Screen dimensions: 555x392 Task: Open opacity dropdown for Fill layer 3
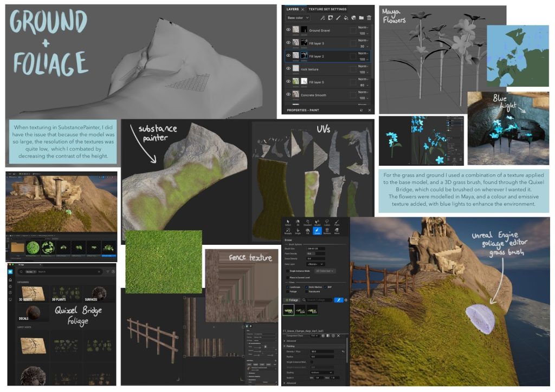pyautogui.click(x=364, y=47)
